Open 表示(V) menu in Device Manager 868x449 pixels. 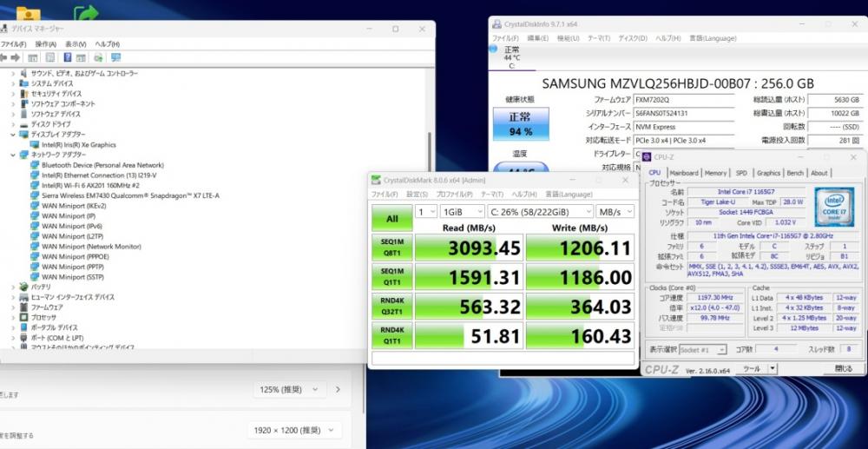pyautogui.click(x=76, y=44)
